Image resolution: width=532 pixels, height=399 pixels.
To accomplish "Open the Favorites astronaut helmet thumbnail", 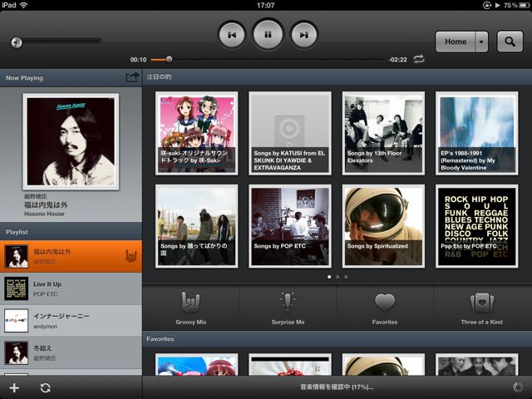I will tap(383, 364).
